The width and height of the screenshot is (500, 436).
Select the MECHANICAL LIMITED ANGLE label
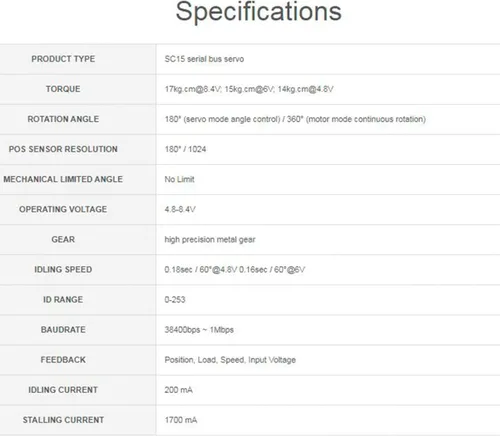pos(63,179)
